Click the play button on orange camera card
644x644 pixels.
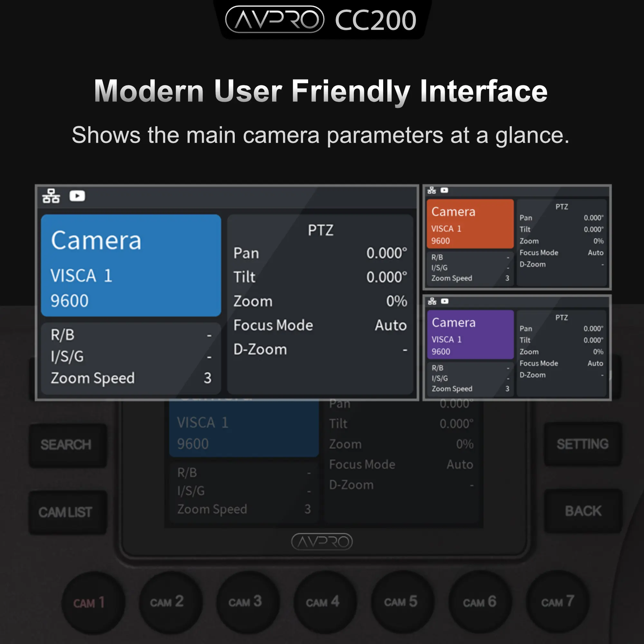click(x=444, y=189)
